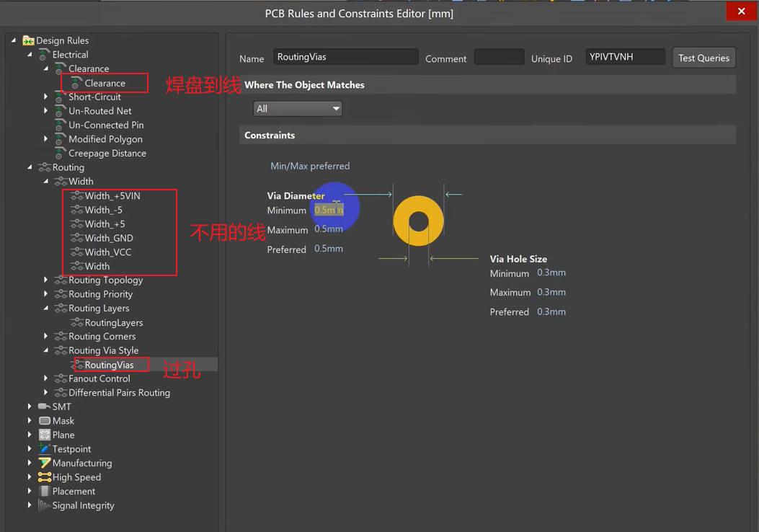This screenshot has width=759, height=532.
Task: Expand the High Speed category
Action: (x=30, y=476)
